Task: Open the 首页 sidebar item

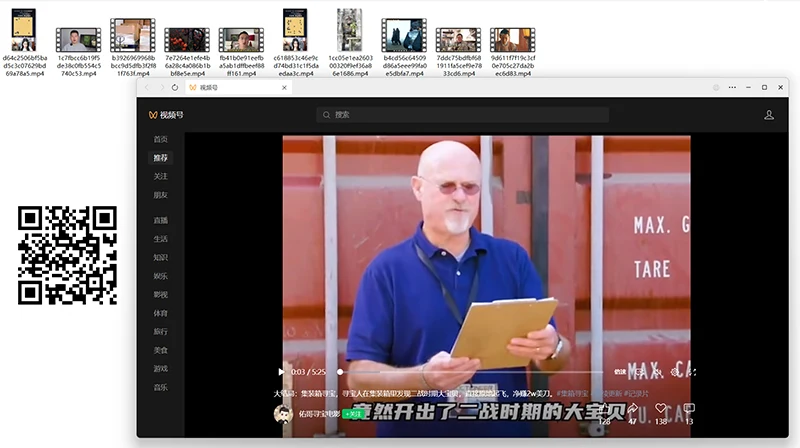Action: pyautogui.click(x=161, y=139)
